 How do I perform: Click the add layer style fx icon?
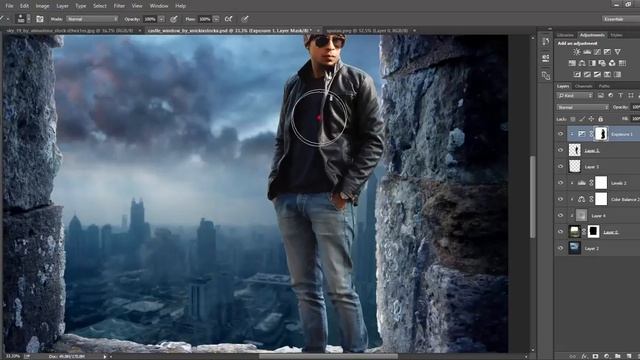tap(584, 356)
